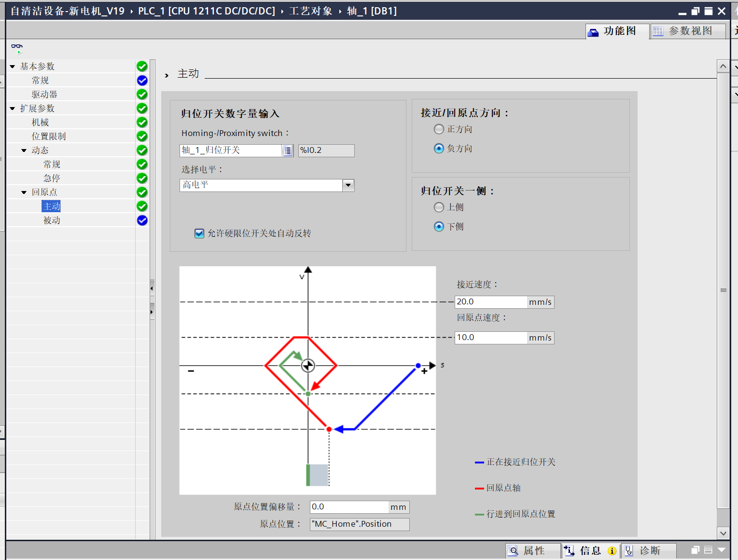Image resolution: width=738 pixels, height=560 pixels.
Task: Click the 信息 info icon at bottom
Action: (x=570, y=550)
